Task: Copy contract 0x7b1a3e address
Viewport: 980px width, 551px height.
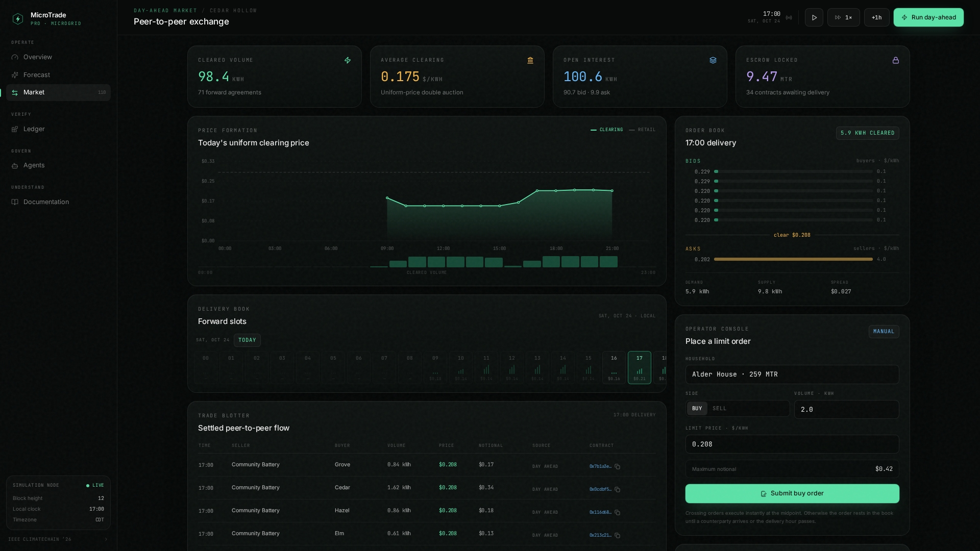Action: coord(618,467)
